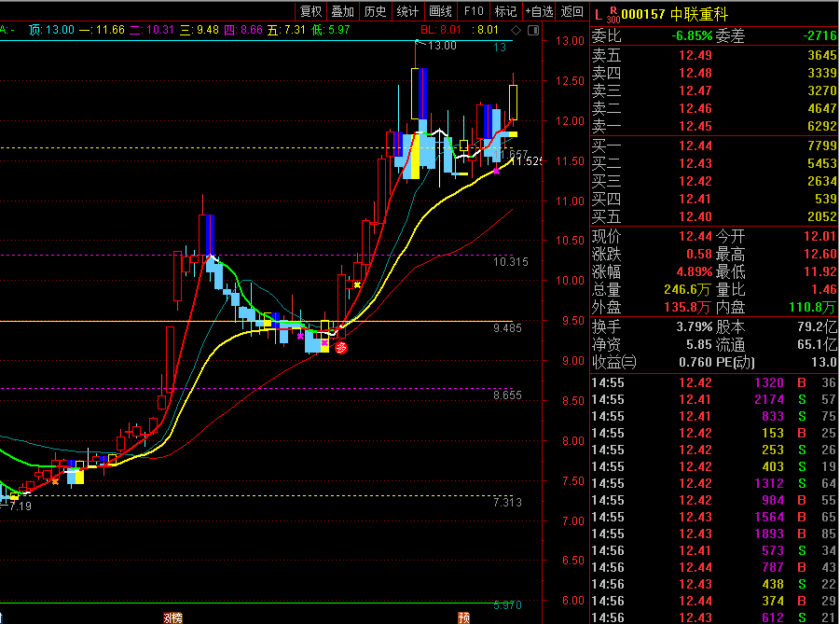This screenshot has width=840, height=624.
Task: Click the 净资 5.85 value
Action: pyautogui.click(x=699, y=344)
